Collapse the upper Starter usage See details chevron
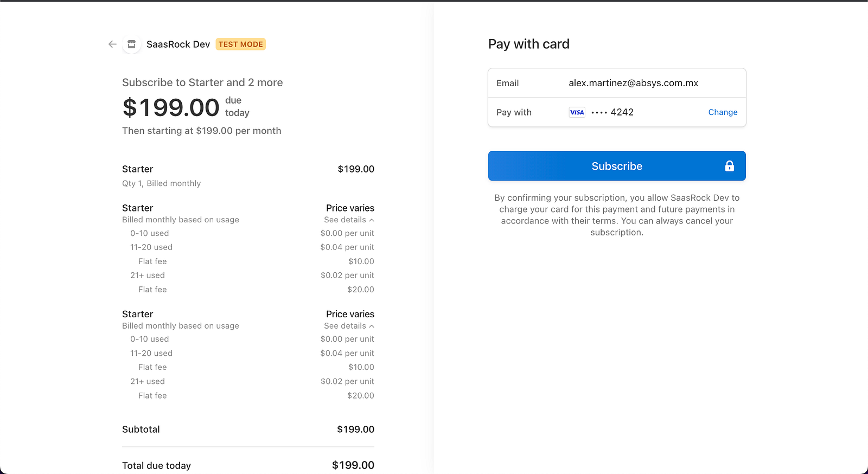This screenshot has width=868, height=474. click(372, 220)
